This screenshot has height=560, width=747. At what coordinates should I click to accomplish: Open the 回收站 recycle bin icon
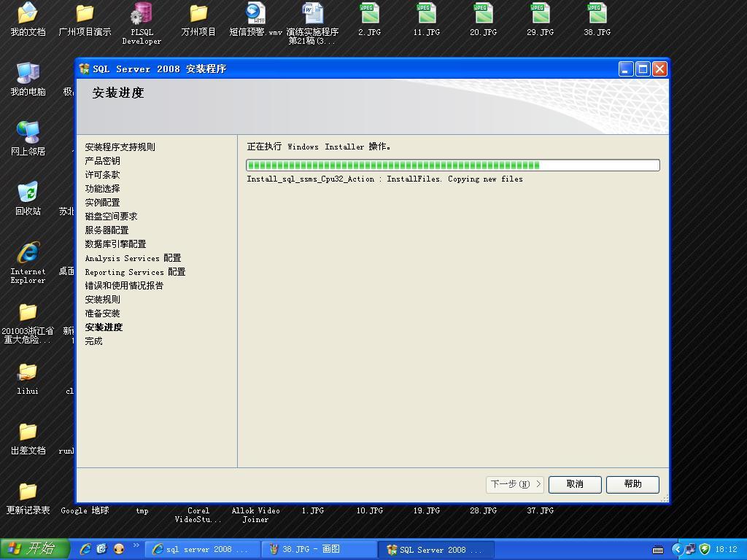point(28,193)
